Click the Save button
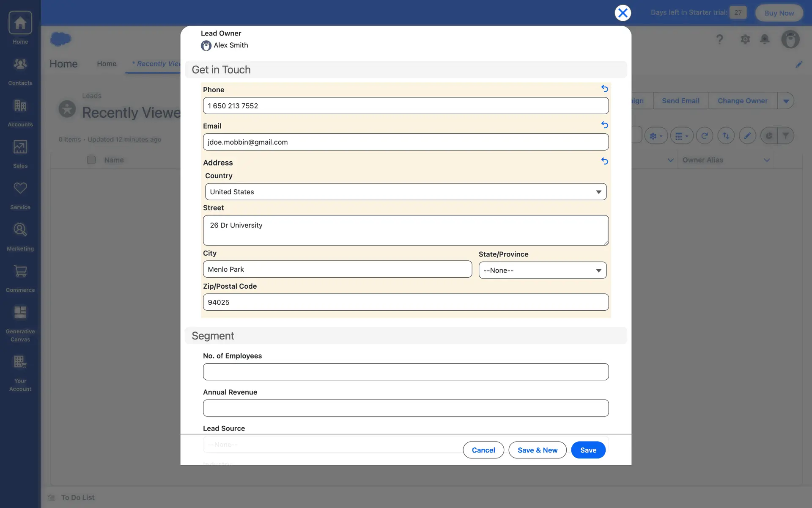This screenshot has height=508, width=812. coord(588,450)
